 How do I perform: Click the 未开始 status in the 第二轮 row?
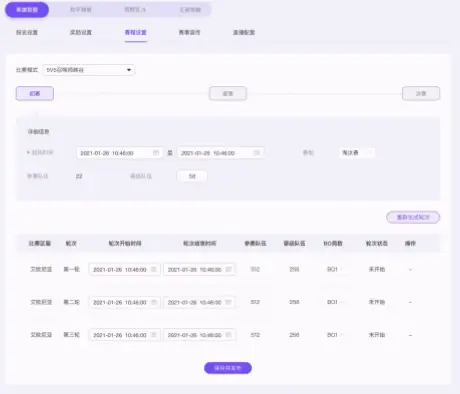coord(377,302)
